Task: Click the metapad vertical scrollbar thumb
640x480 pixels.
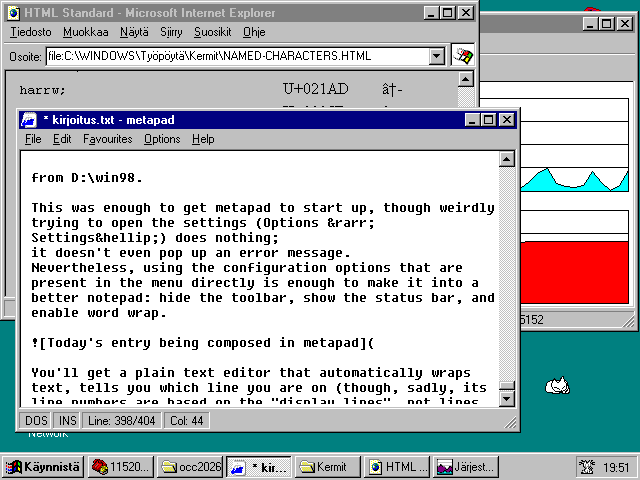Action: [507, 386]
